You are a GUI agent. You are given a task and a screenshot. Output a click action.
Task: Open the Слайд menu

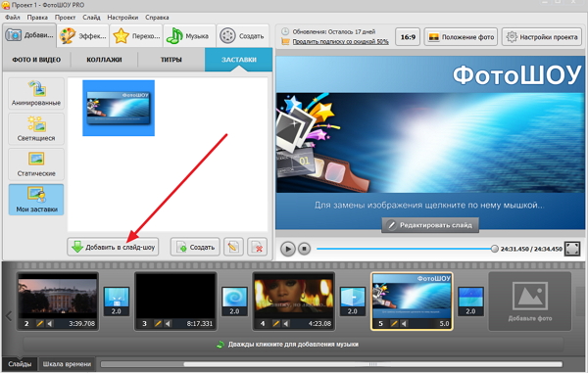[x=91, y=18]
